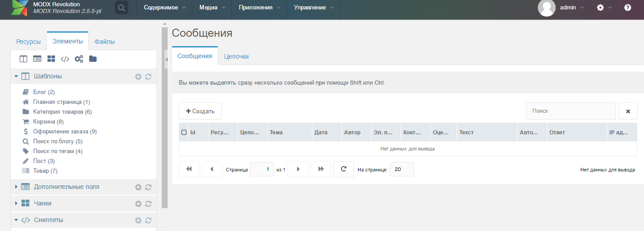Sort grid by Автор column
This screenshot has height=231, width=644.
click(356, 133)
